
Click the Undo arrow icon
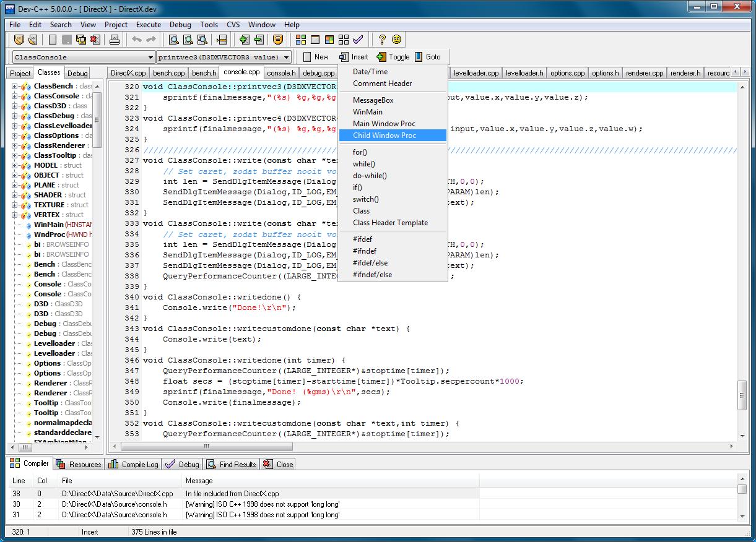coord(136,39)
